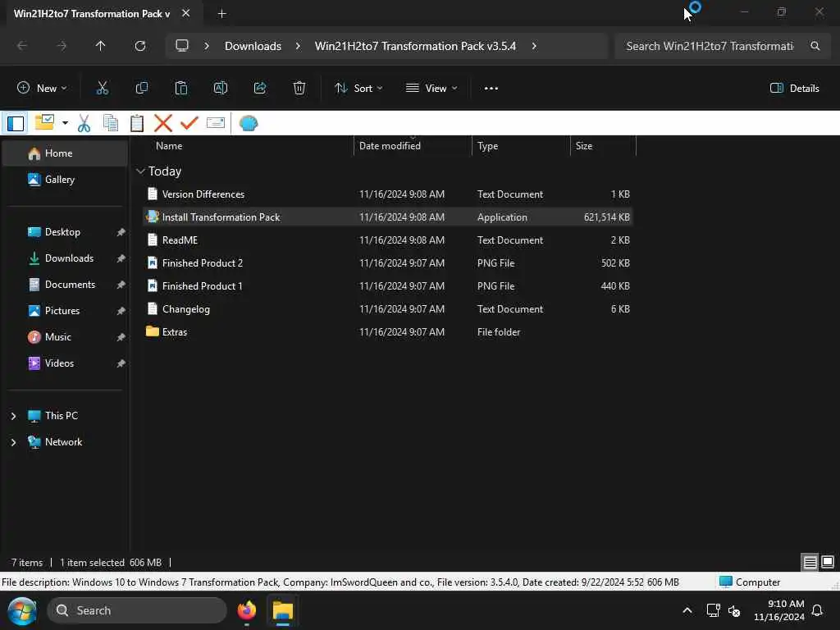
Task: Click the Windows 7 Start orb
Action: pyautogui.click(x=22, y=611)
